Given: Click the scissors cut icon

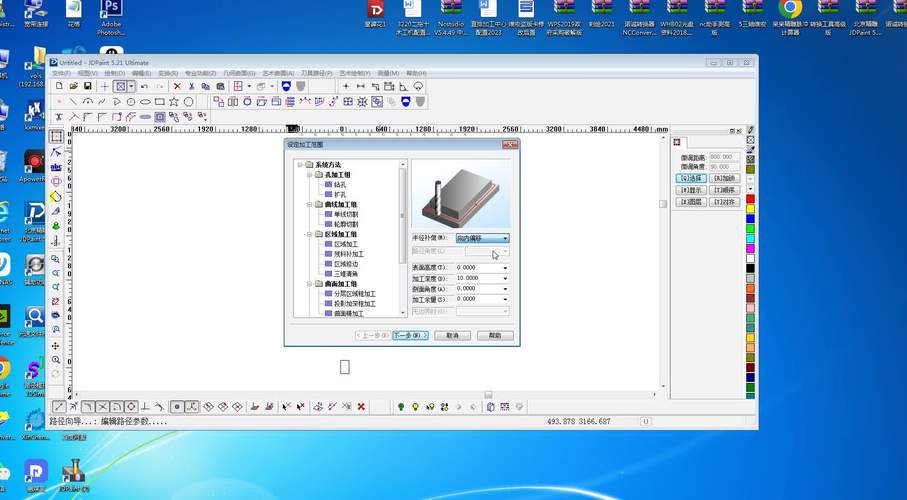Looking at the screenshot, I should point(191,86).
